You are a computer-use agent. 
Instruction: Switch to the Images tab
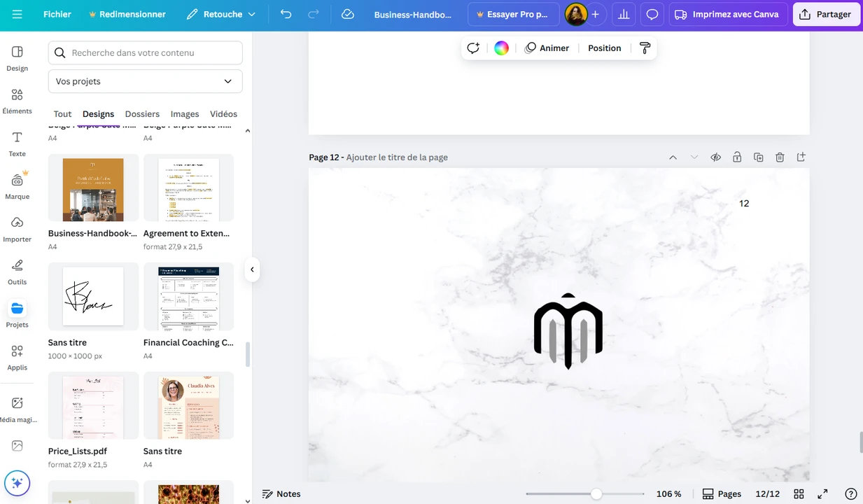185,114
